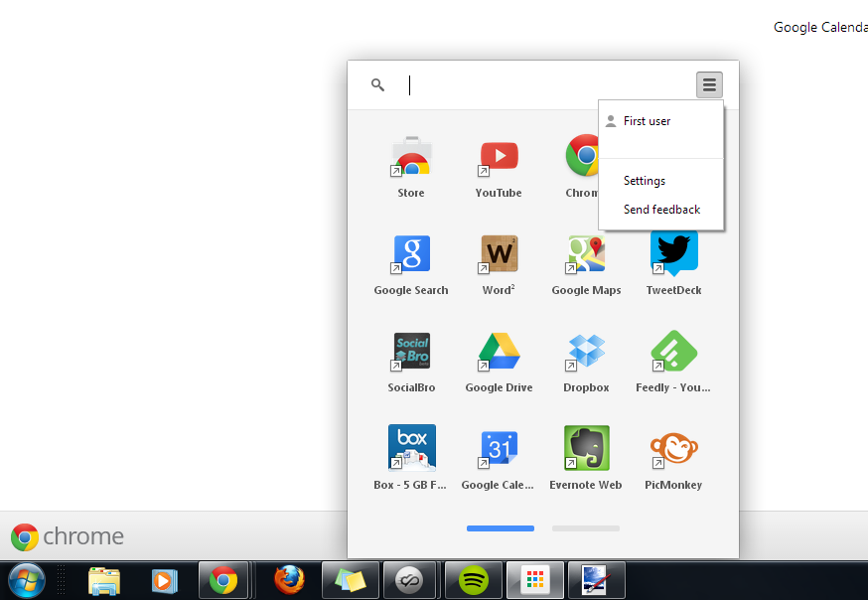Switch to the second apps page indicator
Screen dimensions: 868x600
coord(585,528)
